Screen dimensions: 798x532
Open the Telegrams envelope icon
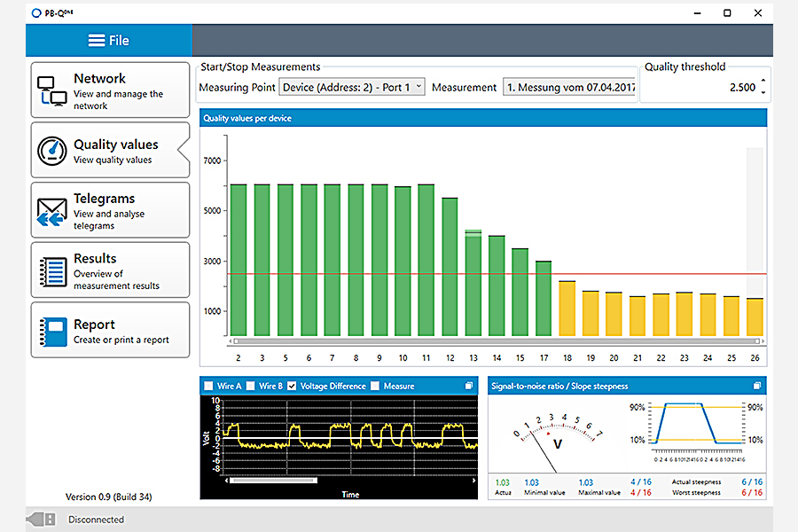52,211
